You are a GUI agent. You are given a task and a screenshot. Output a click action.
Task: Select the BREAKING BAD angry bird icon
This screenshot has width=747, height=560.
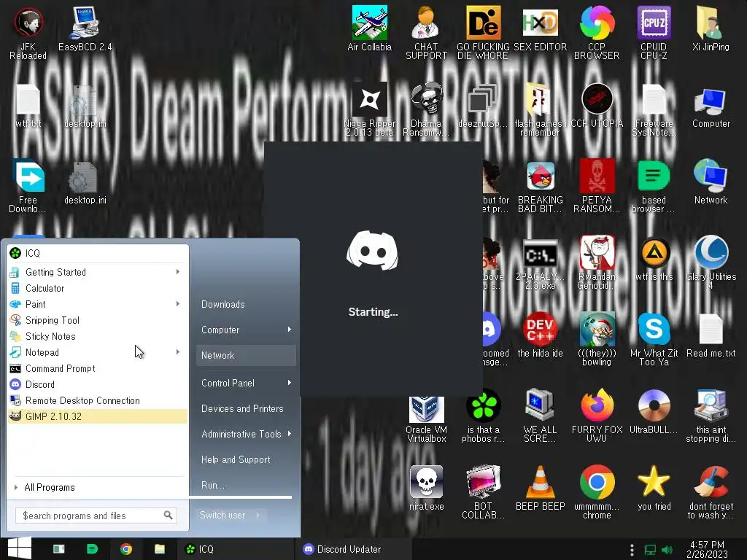coord(541,187)
